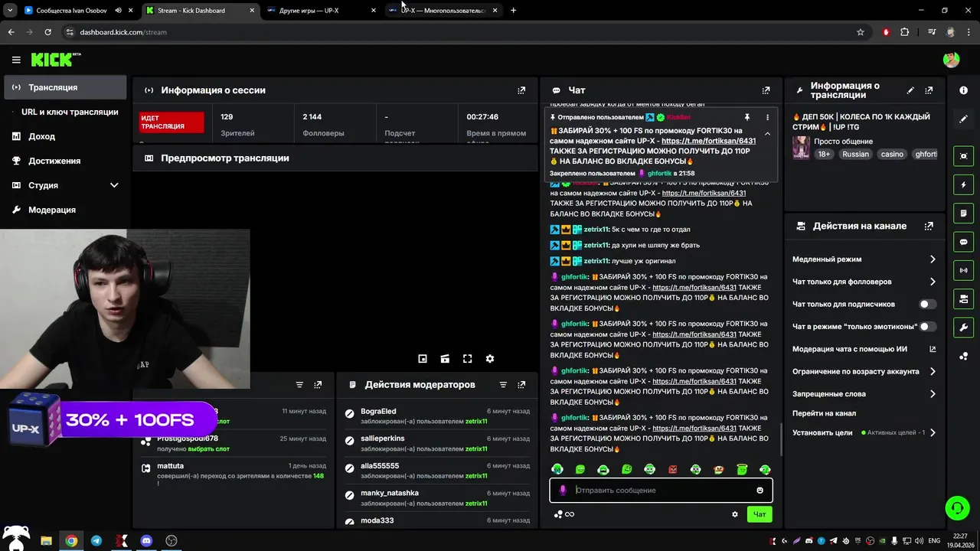980x551 pixels.
Task: Click the chat panel scrollbar
Action: [x=780, y=439]
